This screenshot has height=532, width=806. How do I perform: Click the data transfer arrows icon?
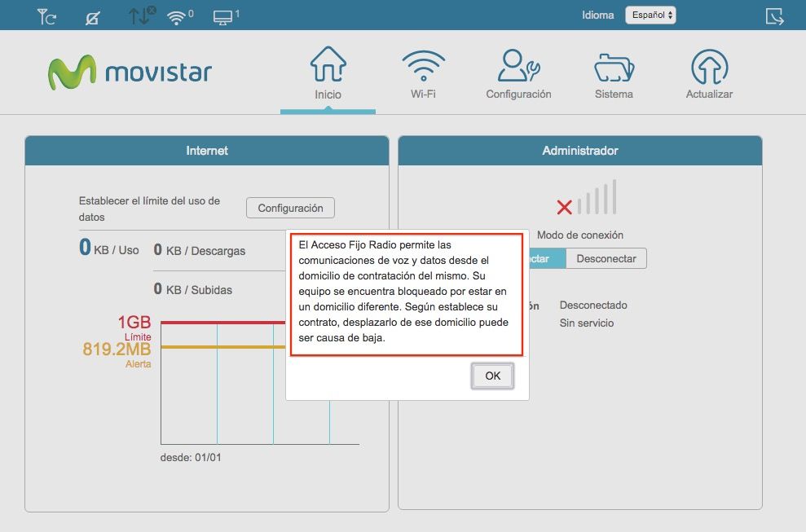point(141,15)
